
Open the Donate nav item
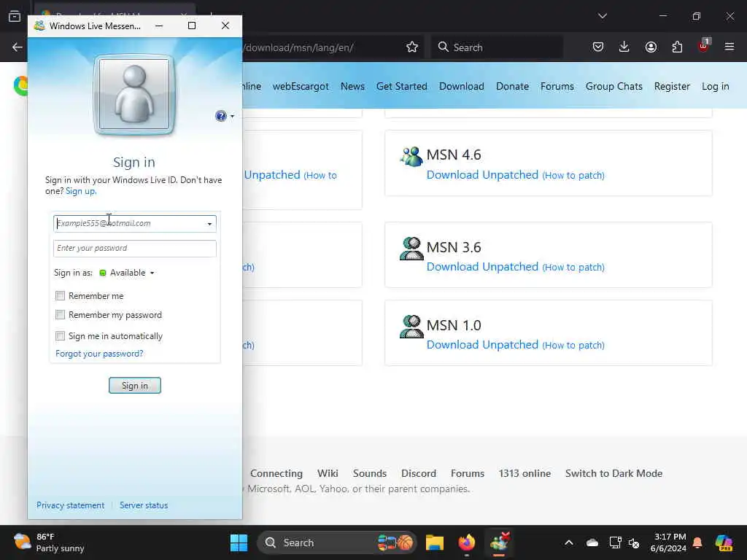click(512, 86)
